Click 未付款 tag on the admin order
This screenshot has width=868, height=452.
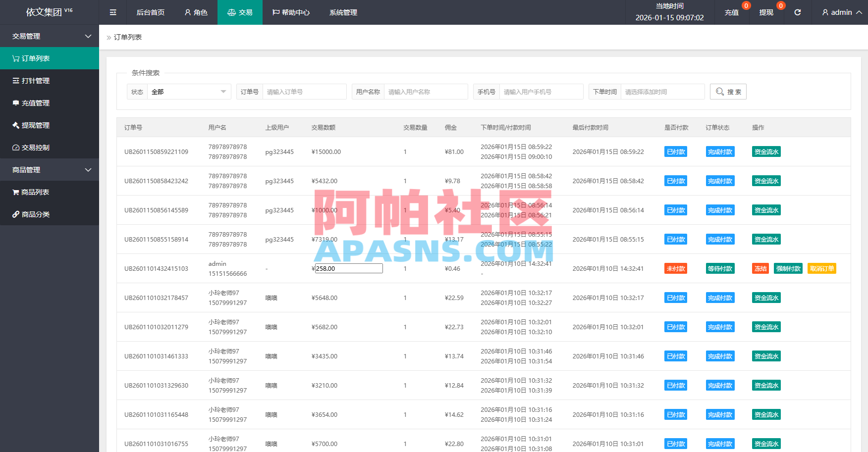tap(676, 268)
